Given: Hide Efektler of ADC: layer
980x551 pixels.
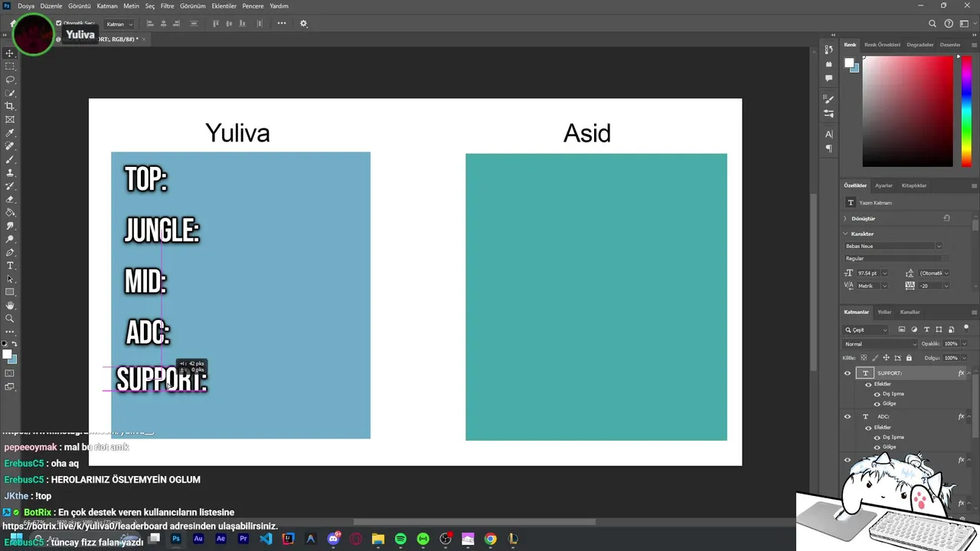Looking at the screenshot, I should tap(868, 427).
